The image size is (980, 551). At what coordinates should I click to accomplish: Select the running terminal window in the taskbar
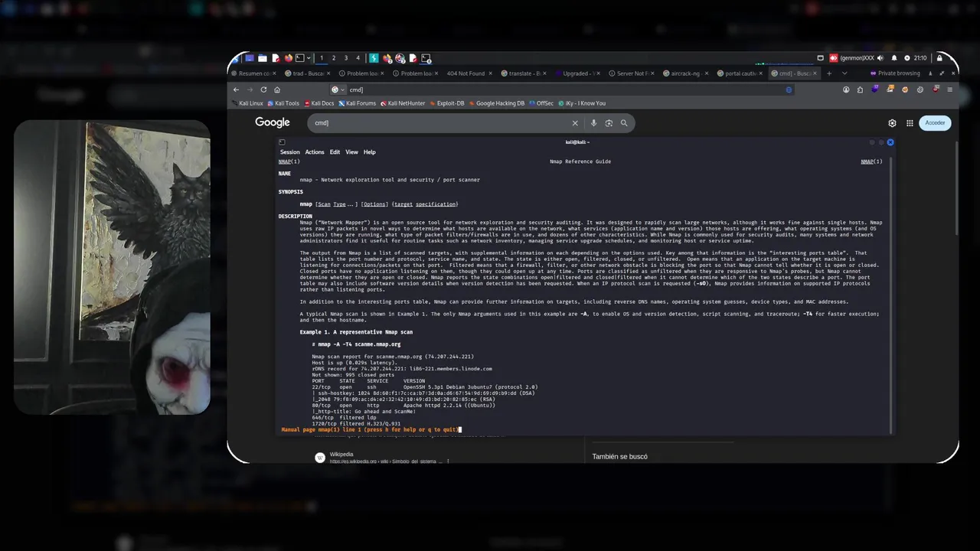pos(426,58)
